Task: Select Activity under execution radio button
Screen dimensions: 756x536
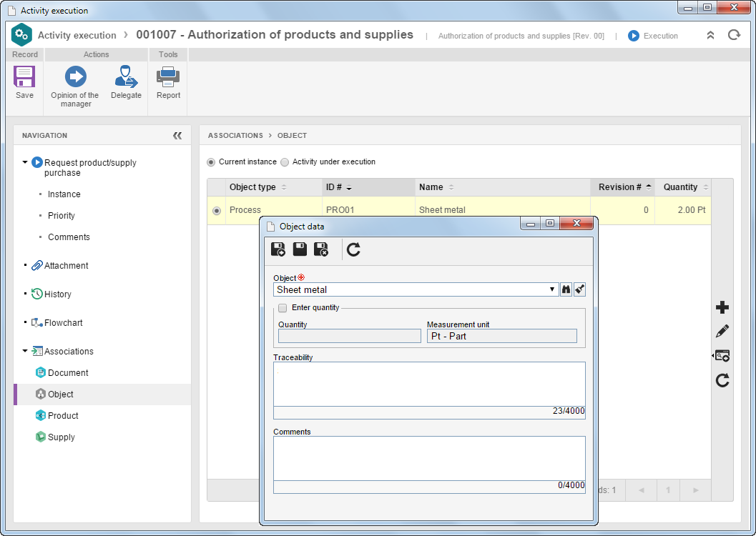Action: tap(285, 162)
